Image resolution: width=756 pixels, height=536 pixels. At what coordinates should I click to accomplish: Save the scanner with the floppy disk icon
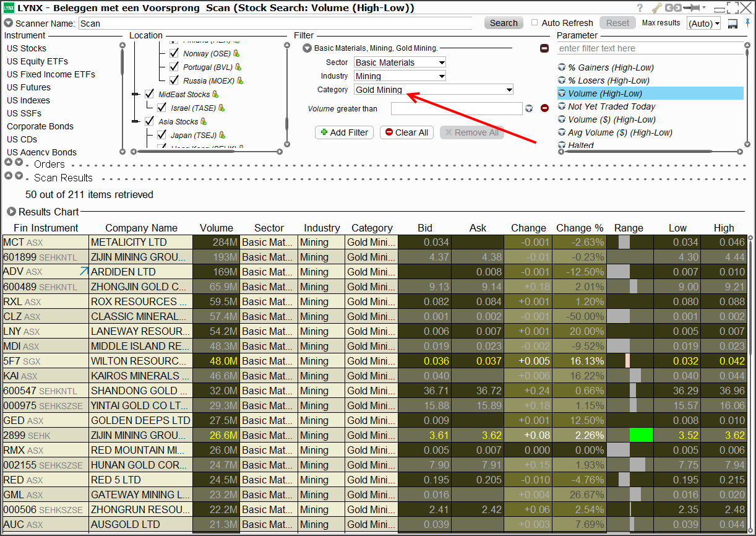pos(733,24)
